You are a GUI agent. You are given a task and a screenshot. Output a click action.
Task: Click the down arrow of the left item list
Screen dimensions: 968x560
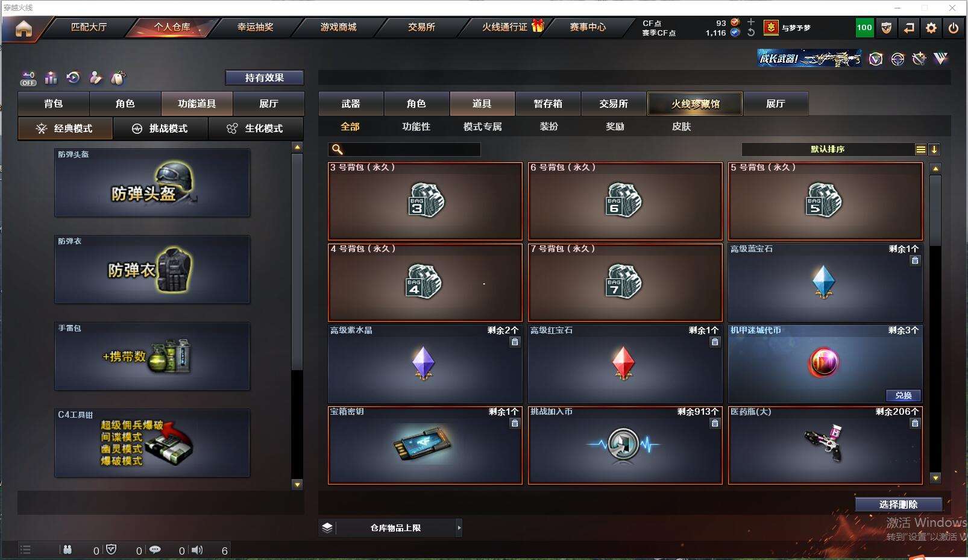[297, 484]
